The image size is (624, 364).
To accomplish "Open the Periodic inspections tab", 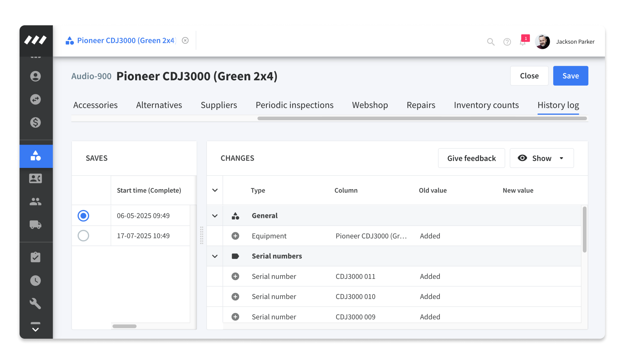I will click(294, 105).
